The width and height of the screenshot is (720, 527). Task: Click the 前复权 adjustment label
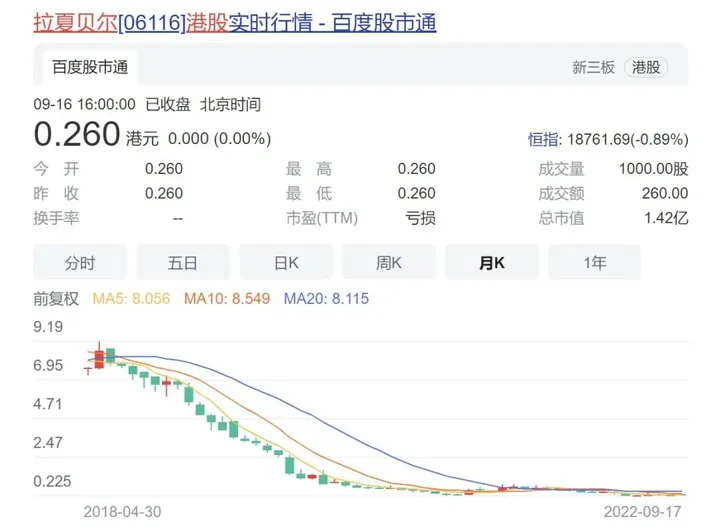(x=56, y=299)
